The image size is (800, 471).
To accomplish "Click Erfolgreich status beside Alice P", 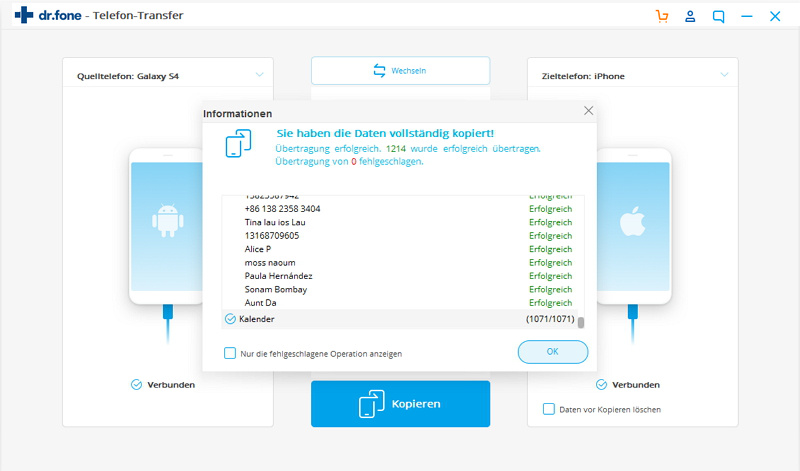I will [551, 249].
